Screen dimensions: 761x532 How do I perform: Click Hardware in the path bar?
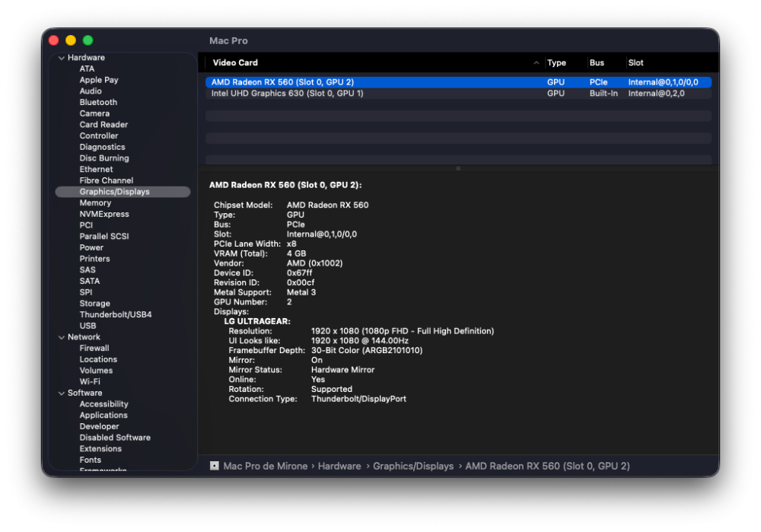(x=339, y=466)
